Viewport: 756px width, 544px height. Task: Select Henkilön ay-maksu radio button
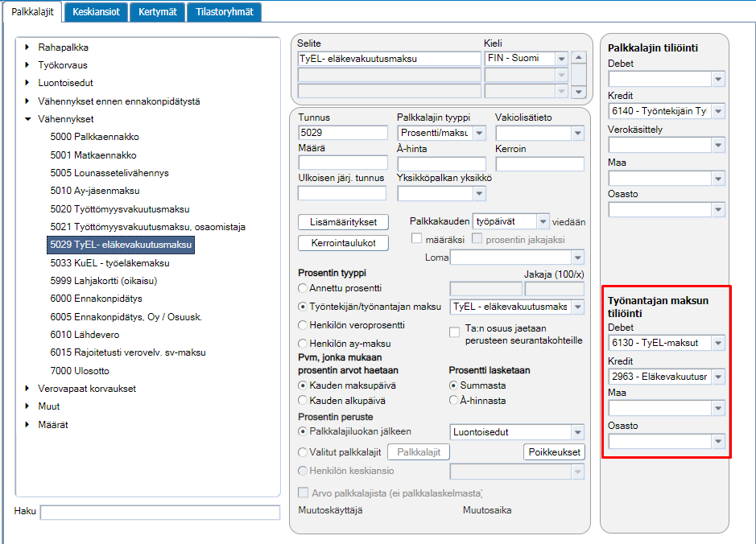pyautogui.click(x=303, y=344)
